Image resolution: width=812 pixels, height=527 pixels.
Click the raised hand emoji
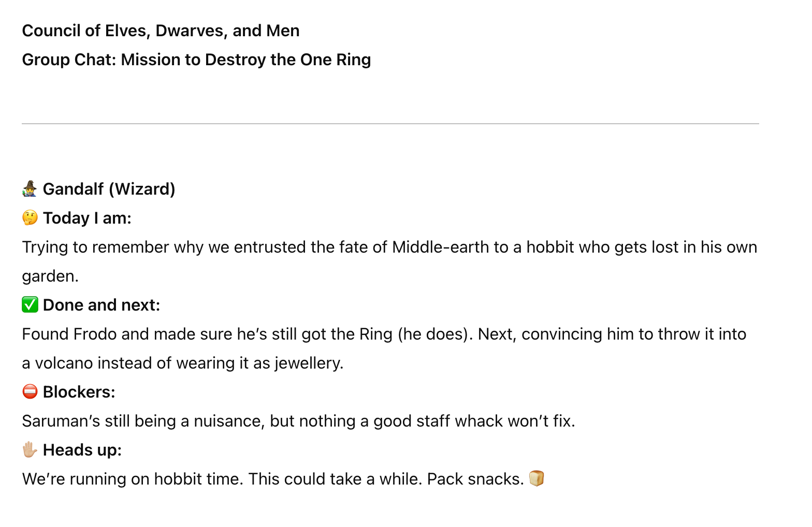tap(30, 450)
